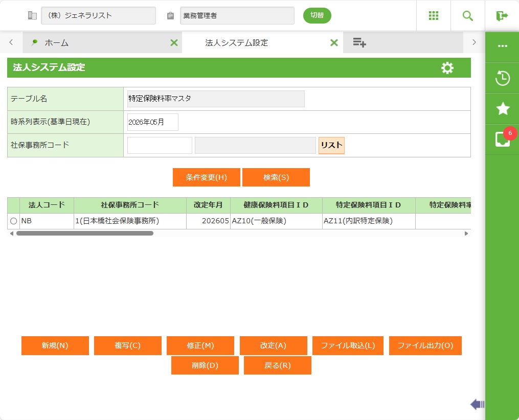Click the three-dots more icon in sidebar
Image resolution: width=519 pixels, height=420 pixels.
click(502, 46)
